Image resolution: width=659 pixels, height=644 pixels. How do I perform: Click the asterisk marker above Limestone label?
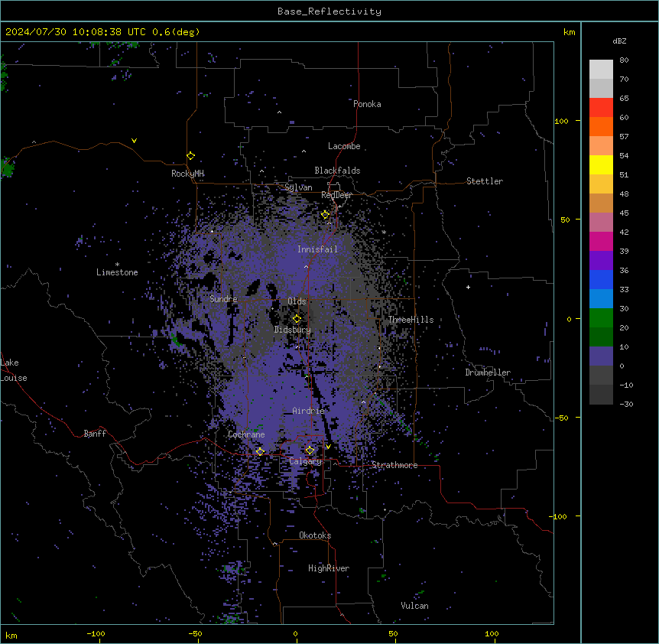tap(117, 265)
